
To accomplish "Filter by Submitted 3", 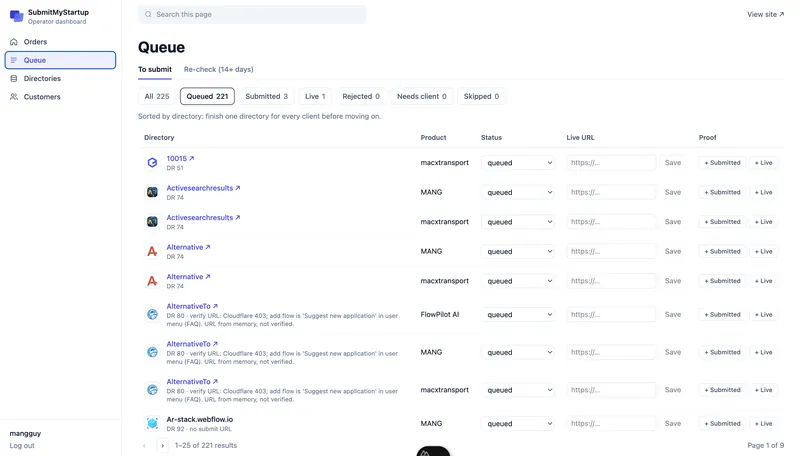I will [x=266, y=96].
